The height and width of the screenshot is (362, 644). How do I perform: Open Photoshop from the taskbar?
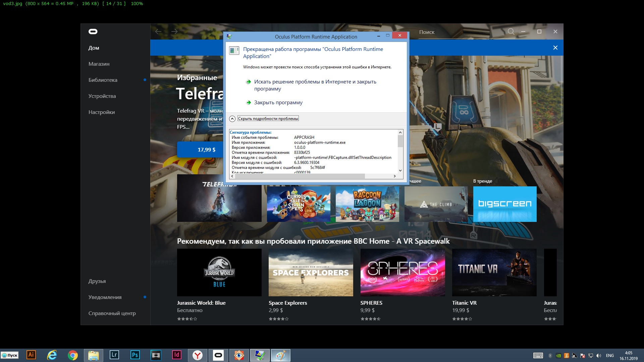pos(135,355)
